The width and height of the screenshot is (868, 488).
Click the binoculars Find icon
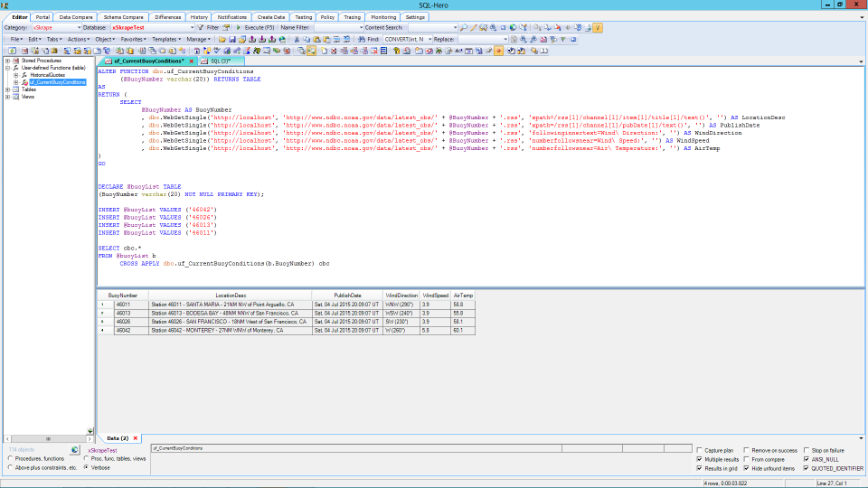tap(362, 39)
